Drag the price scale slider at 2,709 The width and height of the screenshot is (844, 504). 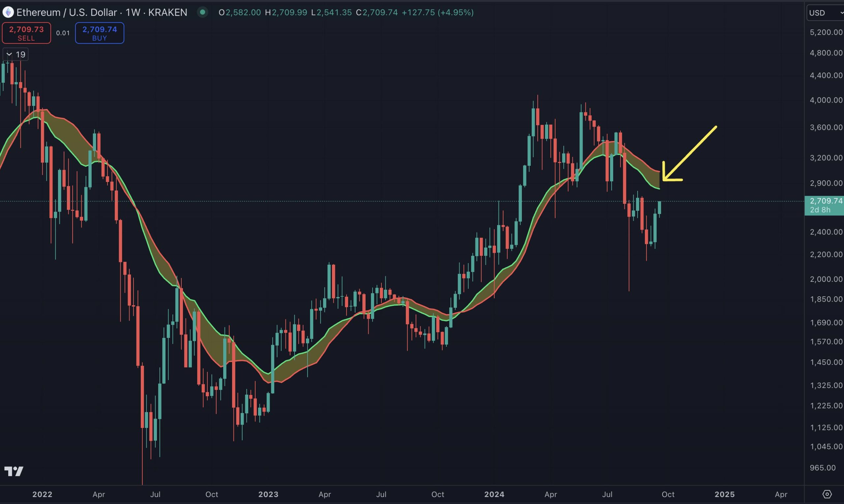[x=825, y=205]
